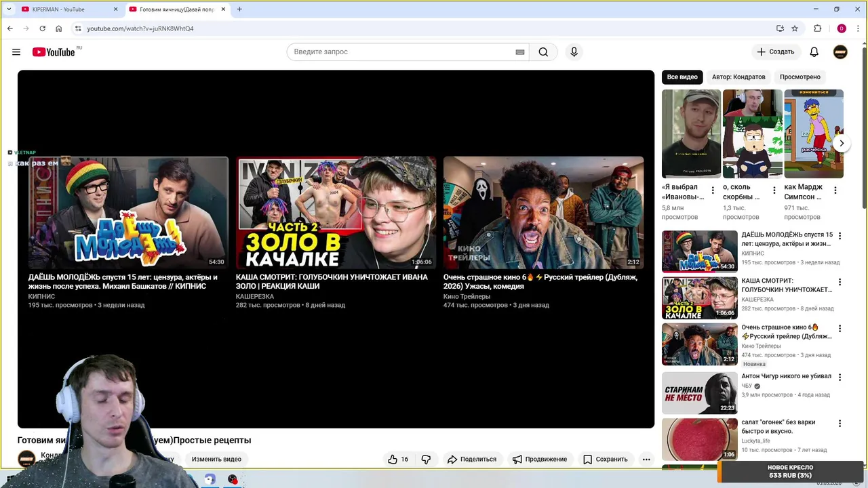This screenshot has width=868, height=488.
Task: Click the Поделиться button
Action: (x=472, y=460)
